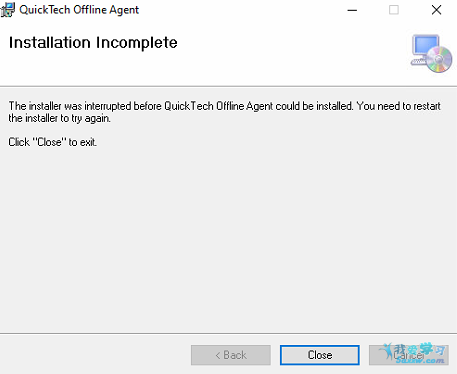This screenshot has width=457, height=374.
Task: Minimize the QuickTech Offline Agent window
Action: [x=352, y=10]
